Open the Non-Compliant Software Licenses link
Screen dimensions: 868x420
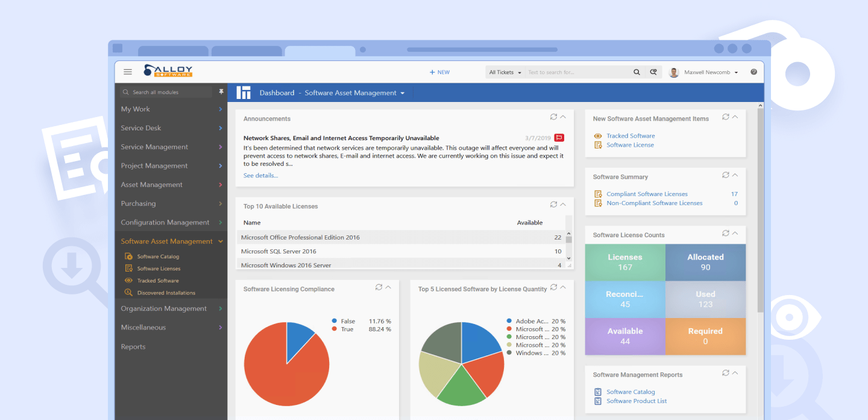tap(655, 203)
